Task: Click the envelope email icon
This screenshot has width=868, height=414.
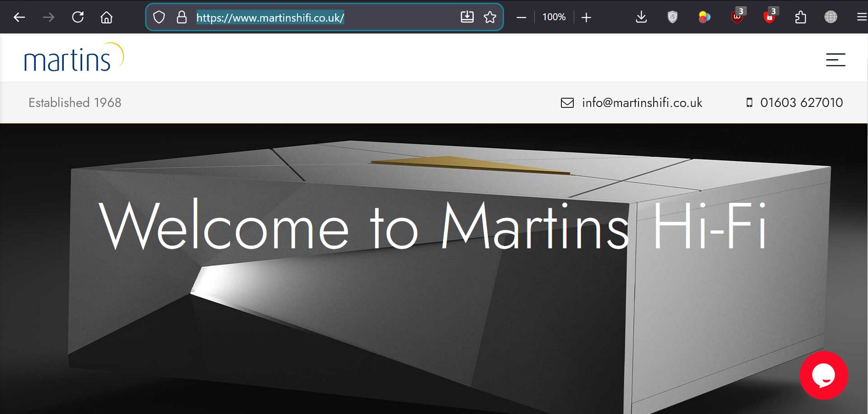Action: click(x=567, y=103)
